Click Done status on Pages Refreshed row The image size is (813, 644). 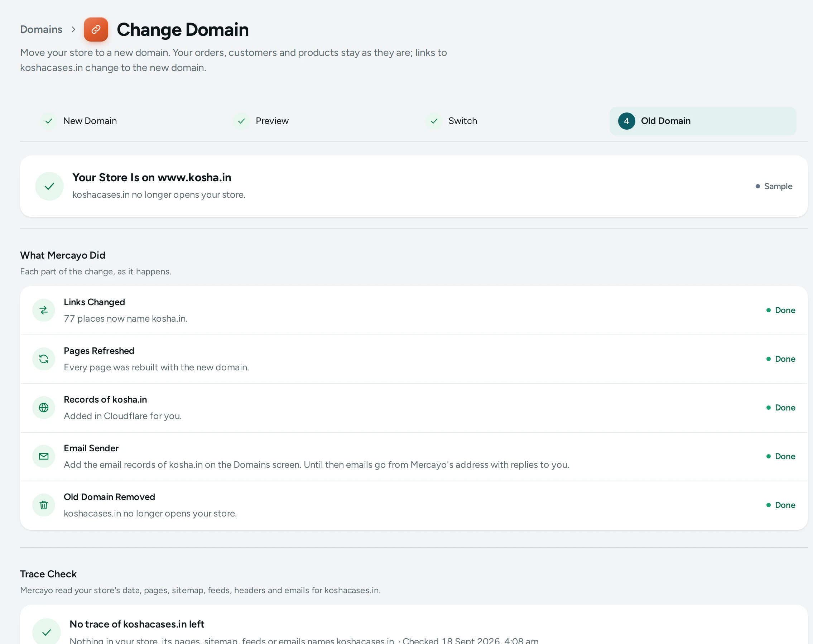coord(780,359)
